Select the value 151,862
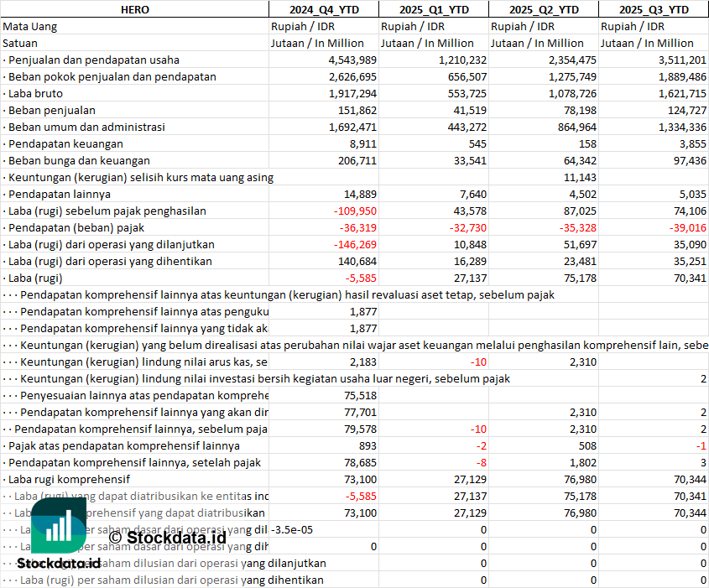Image resolution: width=709 pixels, height=588 pixels. click(x=357, y=110)
